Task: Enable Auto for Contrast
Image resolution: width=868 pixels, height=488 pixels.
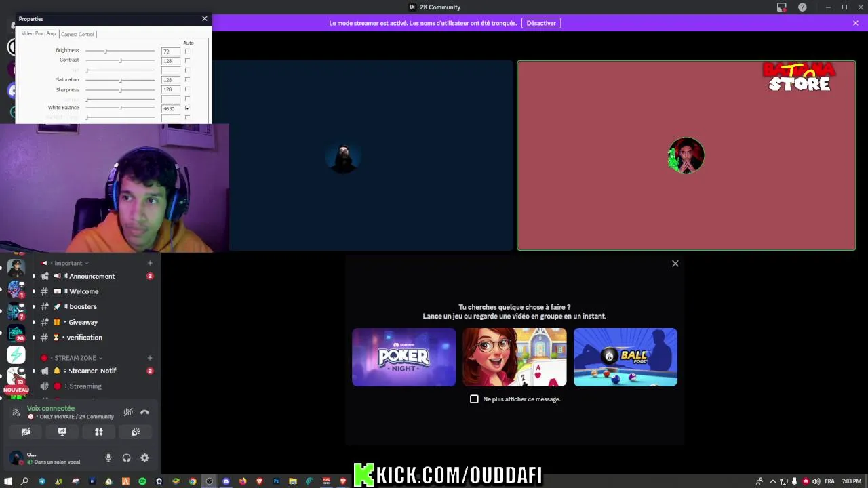Action: [x=187, y=61]
